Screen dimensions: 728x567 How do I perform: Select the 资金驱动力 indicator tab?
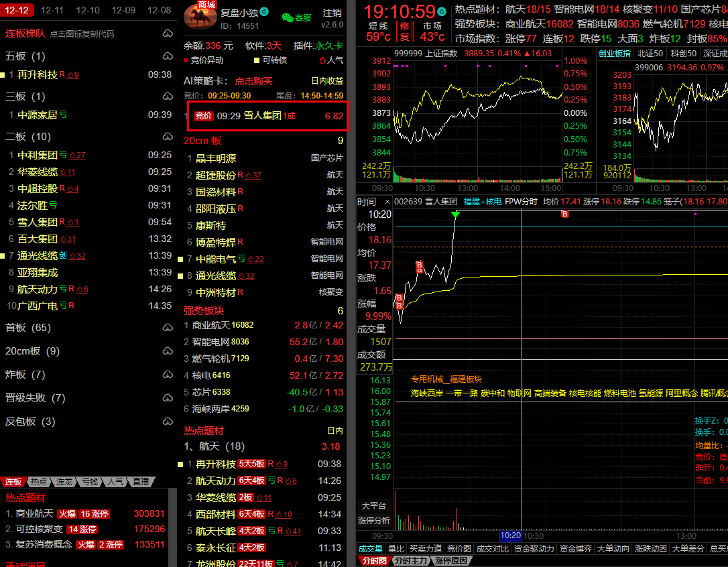(534, 549)
